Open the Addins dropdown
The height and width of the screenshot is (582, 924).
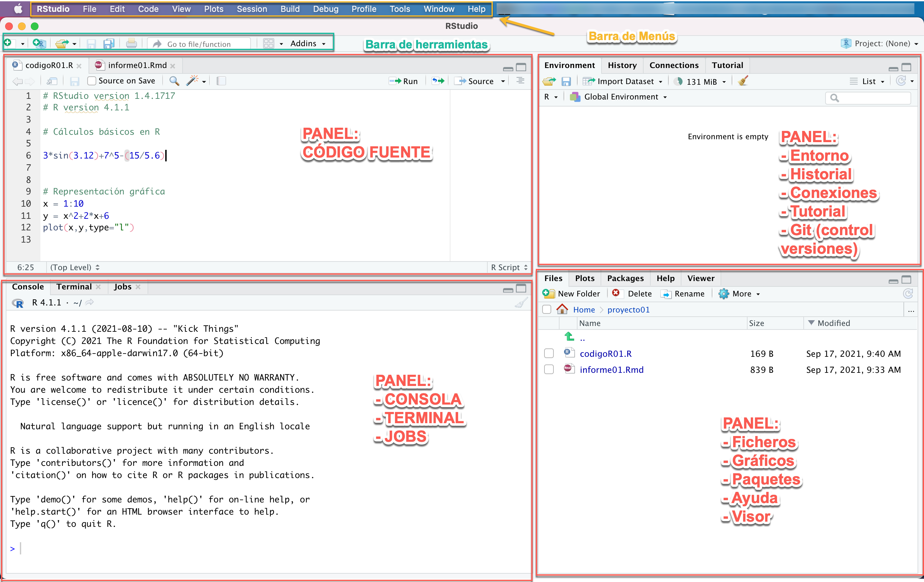(308, 43)
